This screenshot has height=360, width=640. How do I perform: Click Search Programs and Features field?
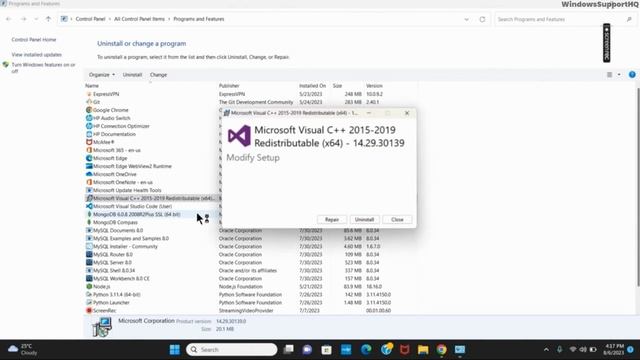click(x=564, y=19)
